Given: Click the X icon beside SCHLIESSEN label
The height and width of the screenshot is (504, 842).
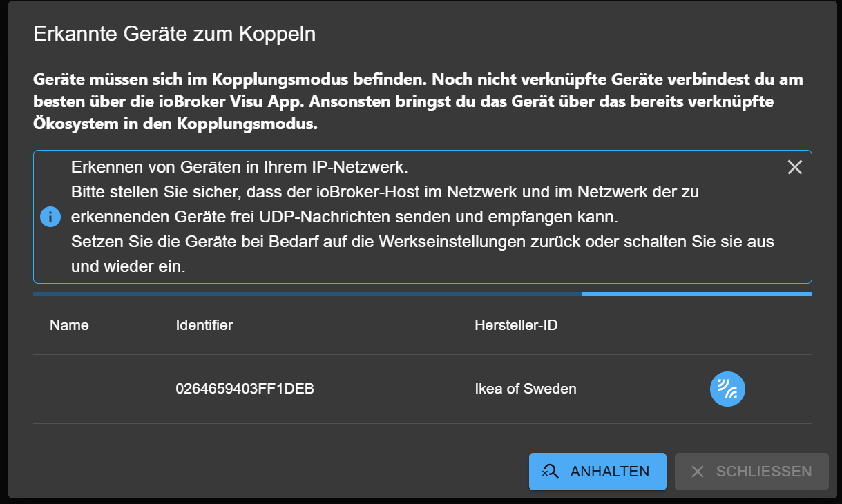Looking at the screenshot, I should point(698,472).
